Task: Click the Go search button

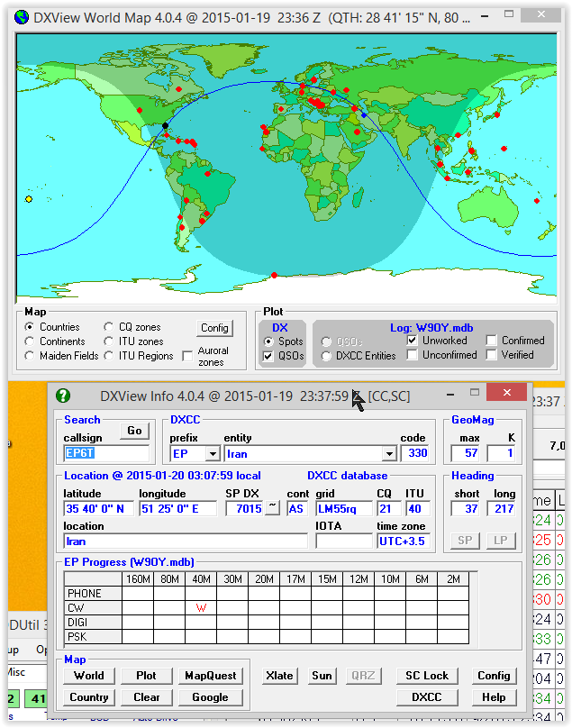Action: coord(134,431)
